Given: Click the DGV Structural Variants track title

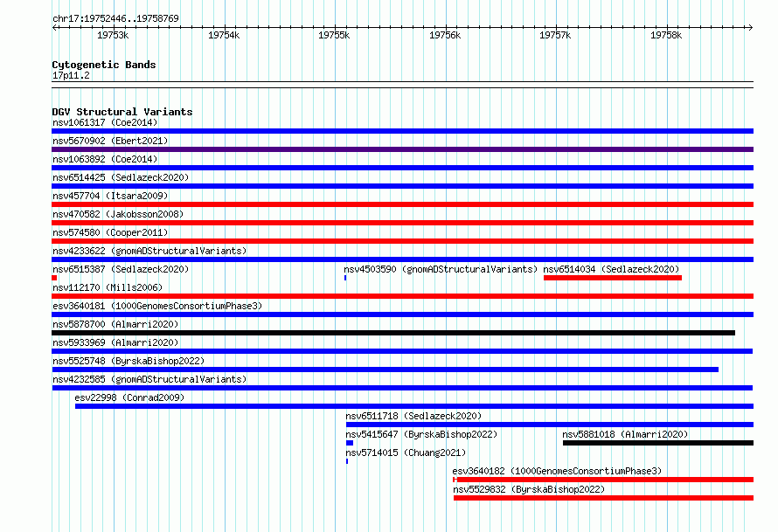Looking at the screenshot, I should point(122,112).
